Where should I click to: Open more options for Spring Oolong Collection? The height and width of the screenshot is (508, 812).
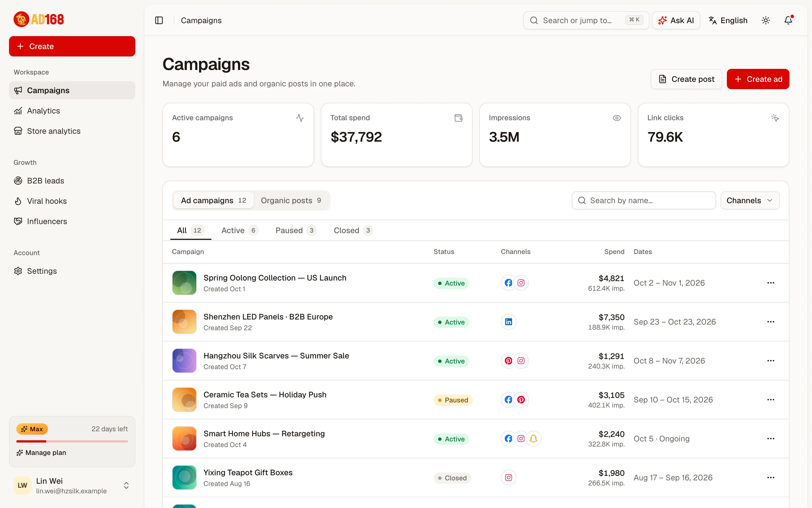771,283
